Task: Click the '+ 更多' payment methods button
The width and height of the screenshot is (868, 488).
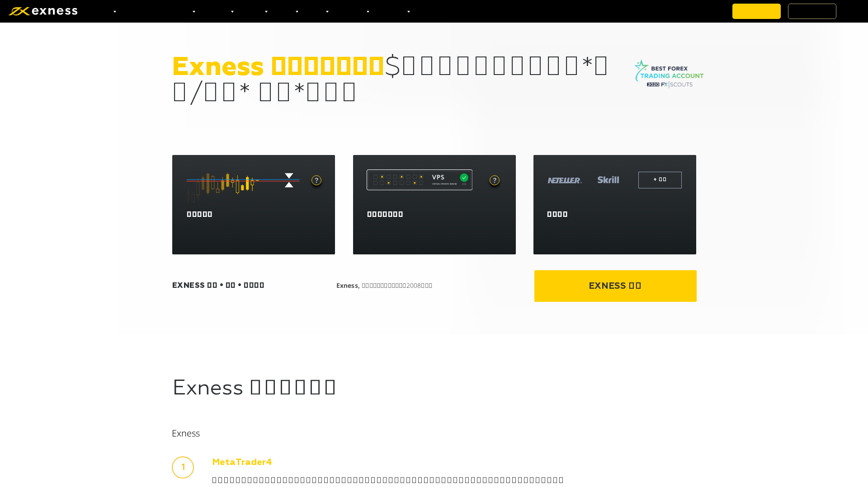Action: (660, 179)
